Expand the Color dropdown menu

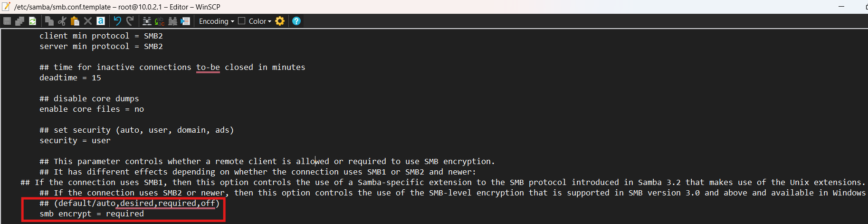click(x=260, y=21)
